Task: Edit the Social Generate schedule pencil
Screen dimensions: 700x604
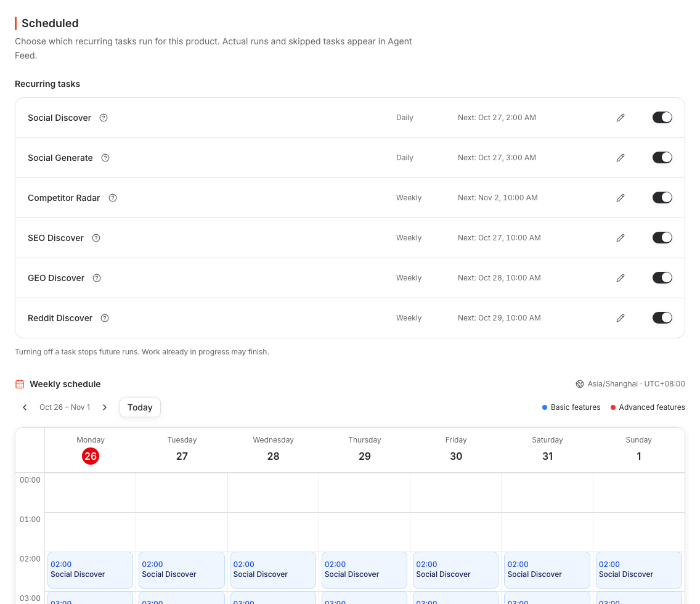Action: pos(621,158)
